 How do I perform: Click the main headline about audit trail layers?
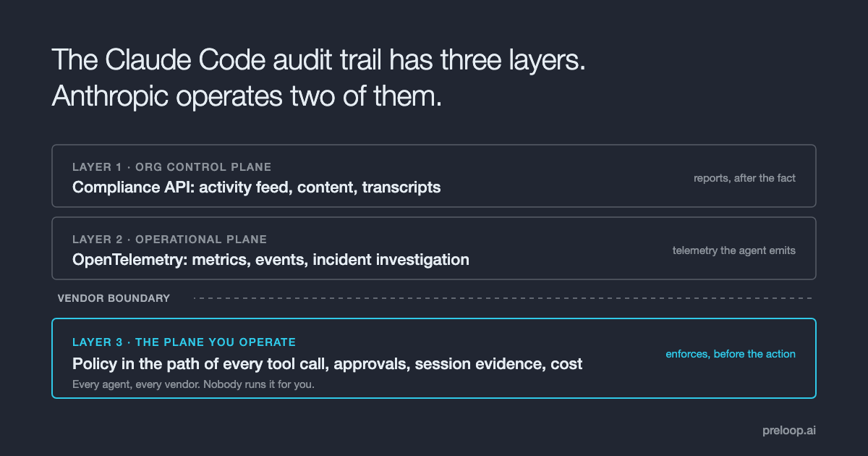click(x=318, y=78)
